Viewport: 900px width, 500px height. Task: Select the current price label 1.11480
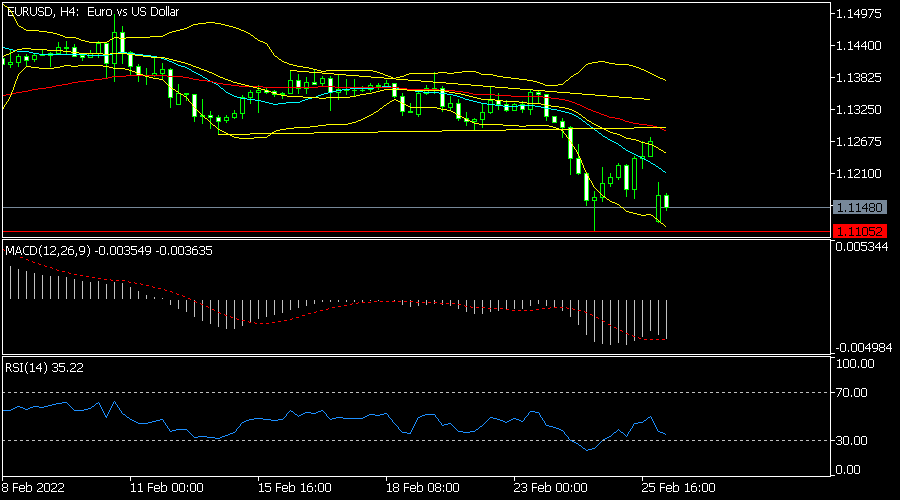pos(859,207)
